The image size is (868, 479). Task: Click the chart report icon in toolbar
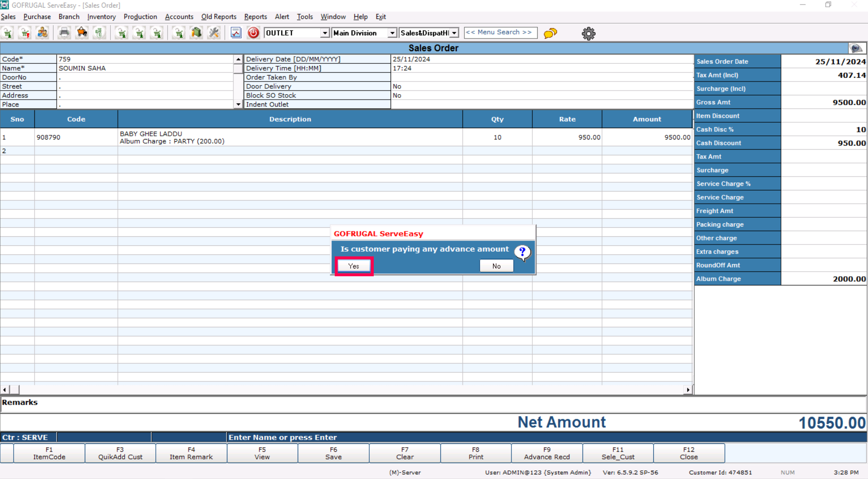236,33
